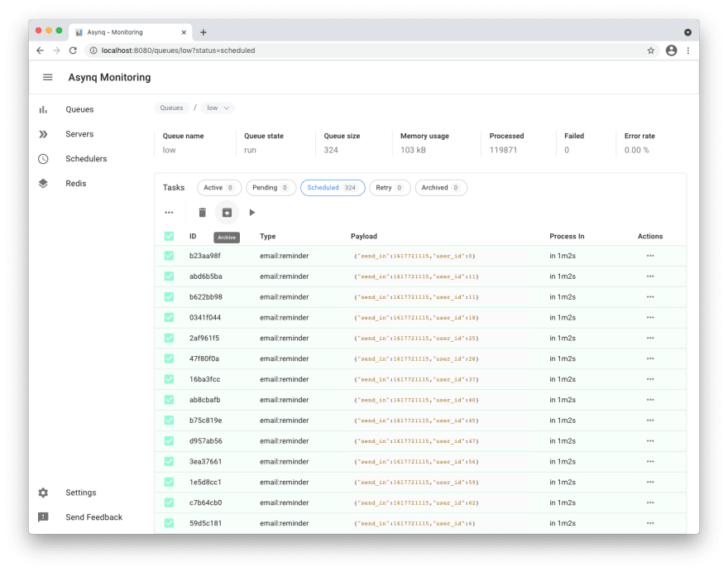Open actions menu for task 0341f044
The width and height of the screenshot is (728, 572).
coord(650,317)
